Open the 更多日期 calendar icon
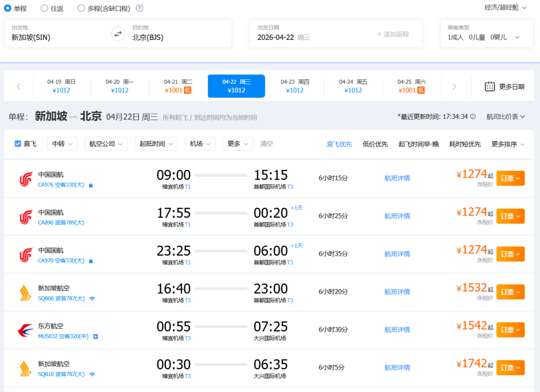This screenshot has height=392, width=540. tap(489, 86)
